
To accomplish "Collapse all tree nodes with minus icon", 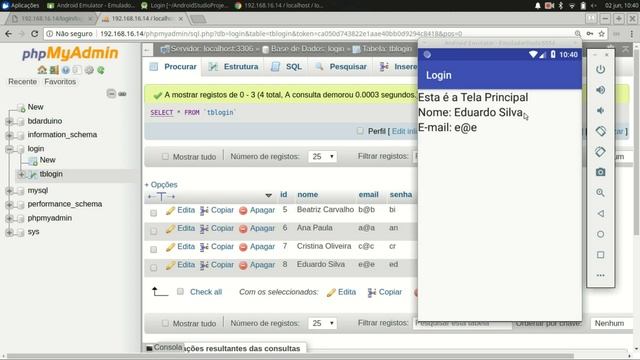I will point(111,93).
